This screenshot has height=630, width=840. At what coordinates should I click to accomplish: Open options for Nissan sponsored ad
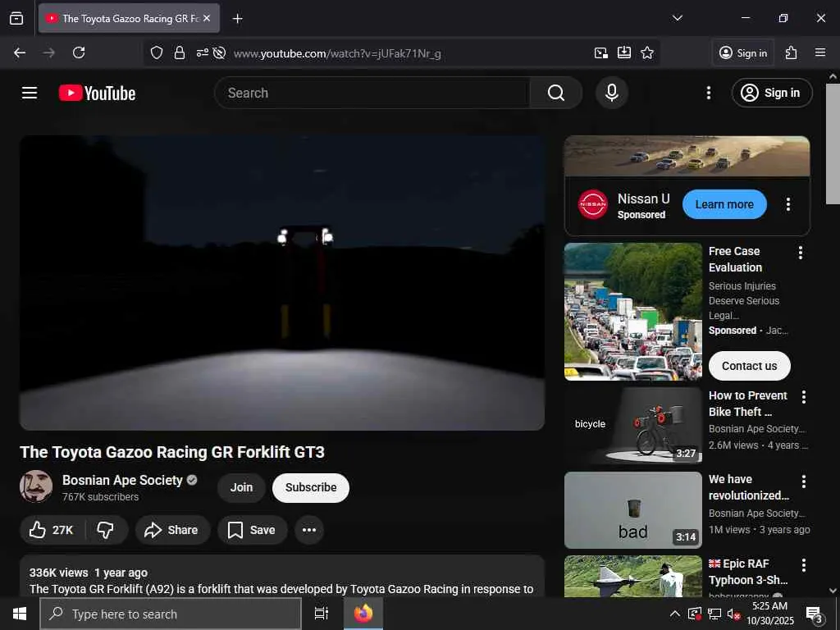coord(788,204)
